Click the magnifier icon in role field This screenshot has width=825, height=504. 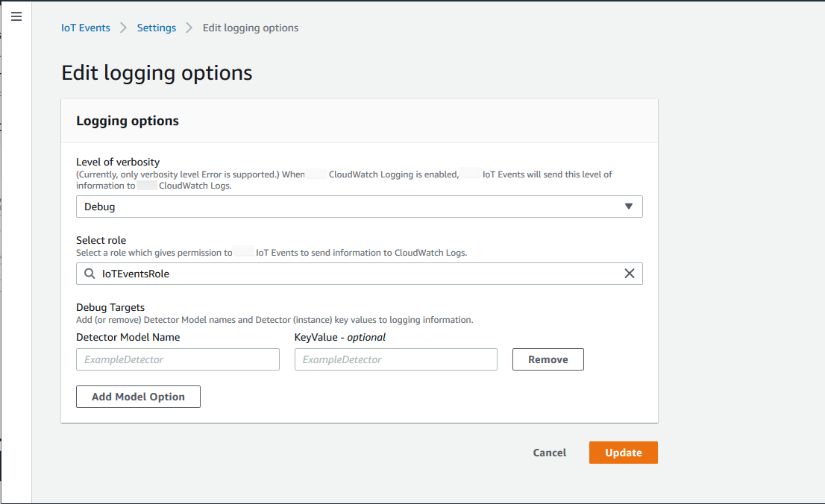90,274
